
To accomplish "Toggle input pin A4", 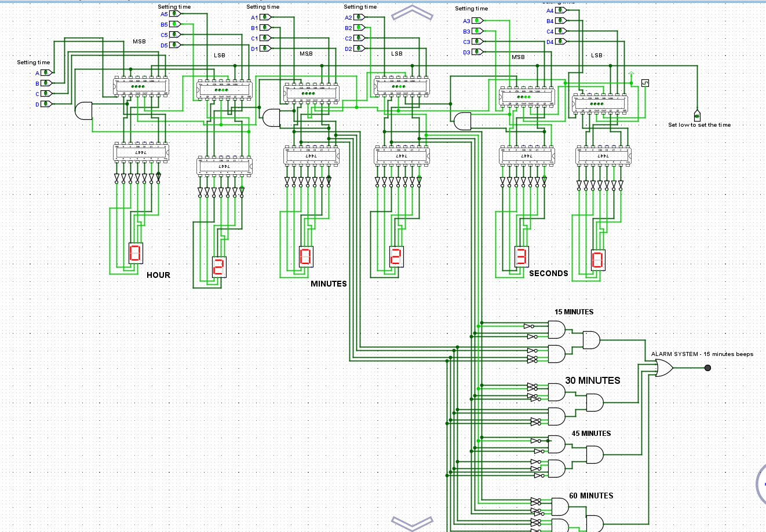I will 561,10.
